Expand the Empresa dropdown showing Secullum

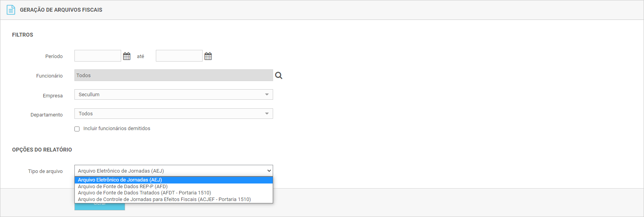coord(173,95)
